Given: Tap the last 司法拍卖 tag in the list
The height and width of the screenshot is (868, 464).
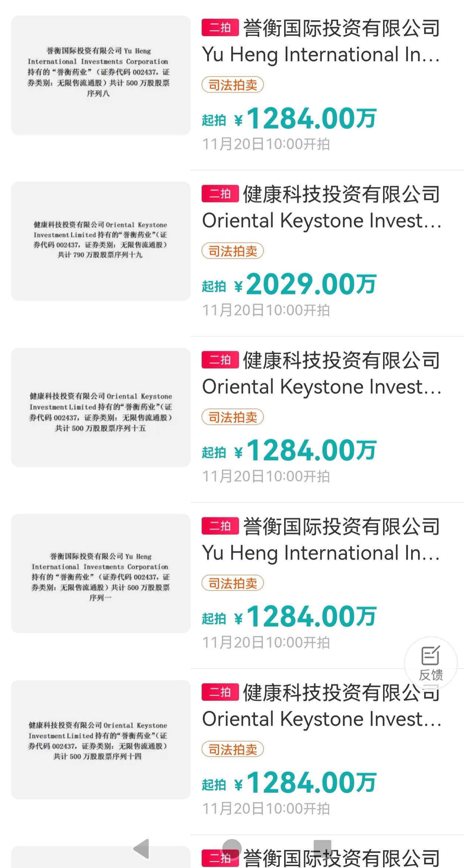Looking at the screenshot, I should tap(233, 750).
